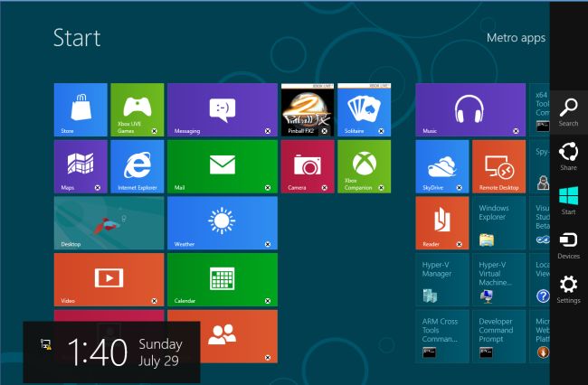Image resolution: width=588 pixels, height=385 pixels.
Task: Click the X badge on Maps tile
Action: [x=98, y=188]
